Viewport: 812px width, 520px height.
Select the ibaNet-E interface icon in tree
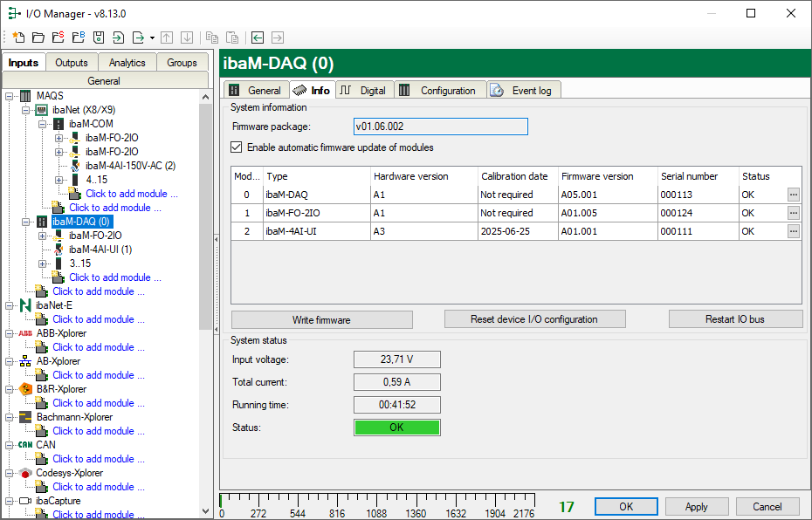[x=25, y=305]
